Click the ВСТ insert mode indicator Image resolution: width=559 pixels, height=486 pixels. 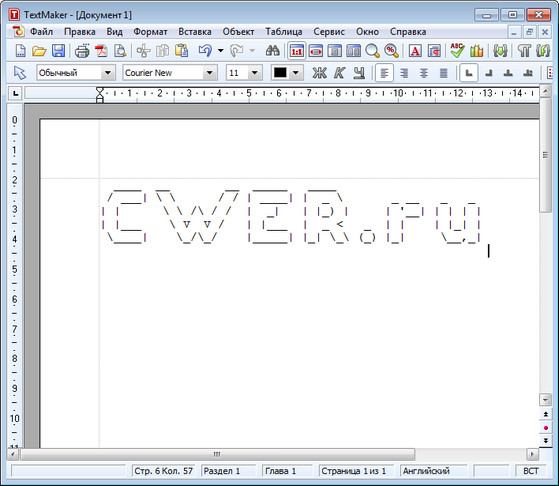[530, 471]
